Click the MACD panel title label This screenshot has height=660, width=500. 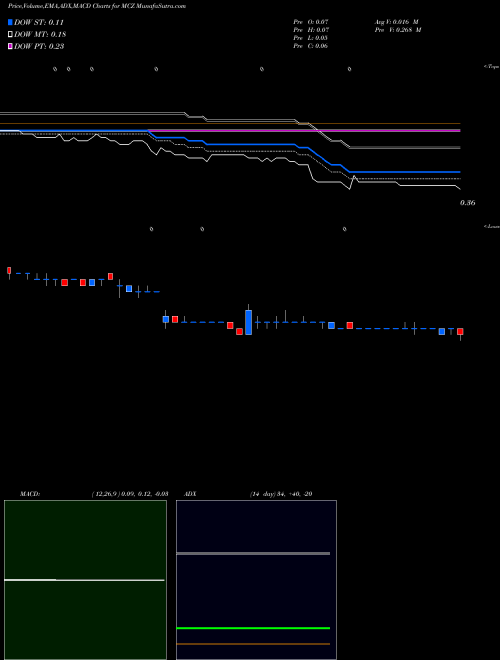pyautogui.click(x=30, y=494)
